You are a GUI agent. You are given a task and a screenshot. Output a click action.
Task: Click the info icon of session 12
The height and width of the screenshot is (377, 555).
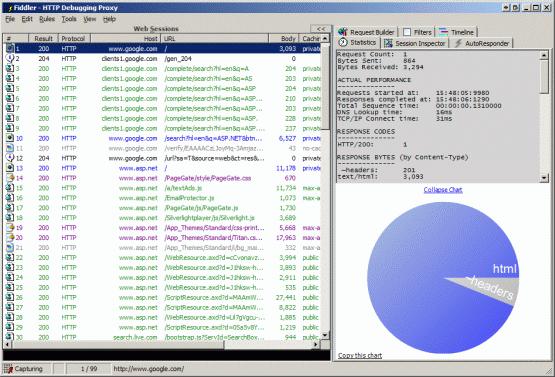tap(10, 158)
